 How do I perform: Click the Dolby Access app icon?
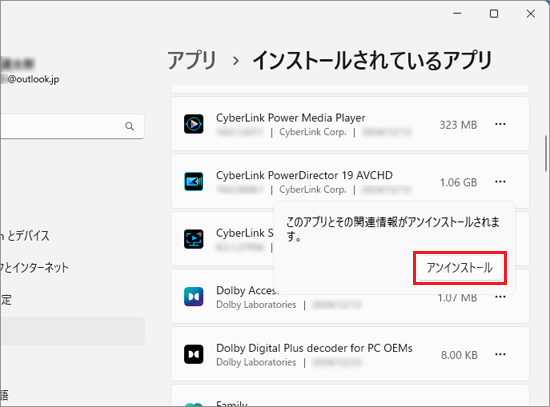pos(194,296)
